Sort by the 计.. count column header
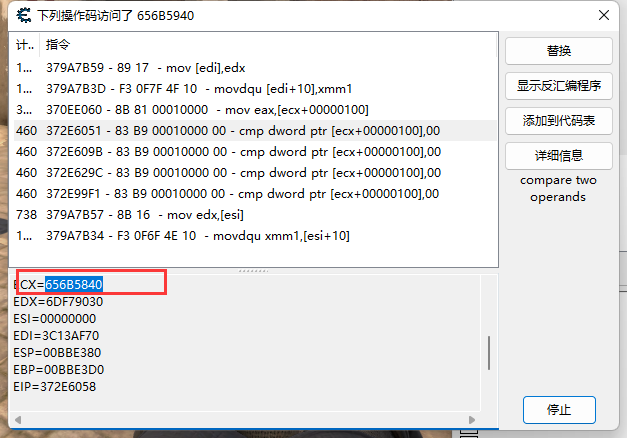The width and height of the screenshot is (627, 438). (25, 44)
